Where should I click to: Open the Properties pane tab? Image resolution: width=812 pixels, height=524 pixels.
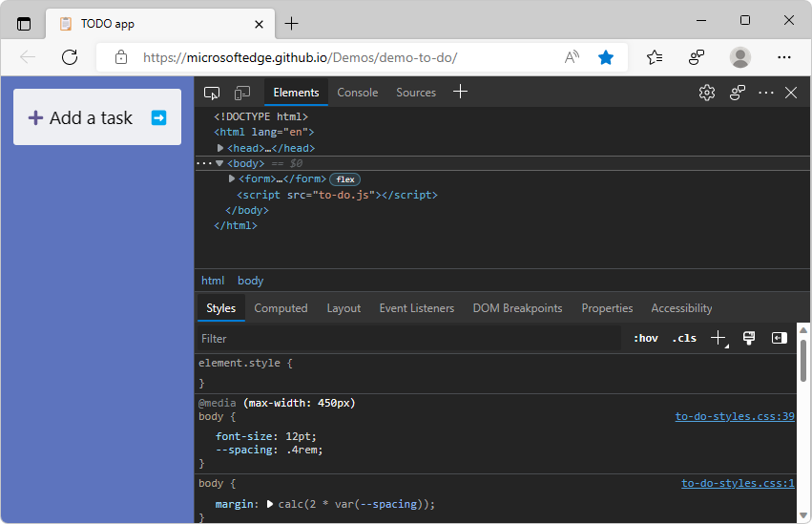coord(607,308)
